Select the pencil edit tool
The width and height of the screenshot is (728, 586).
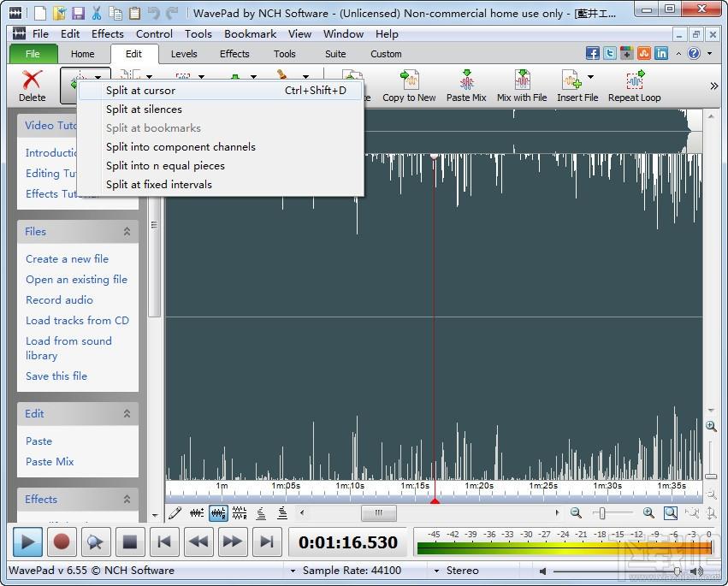pyautogui.click(x=175, y=513)
